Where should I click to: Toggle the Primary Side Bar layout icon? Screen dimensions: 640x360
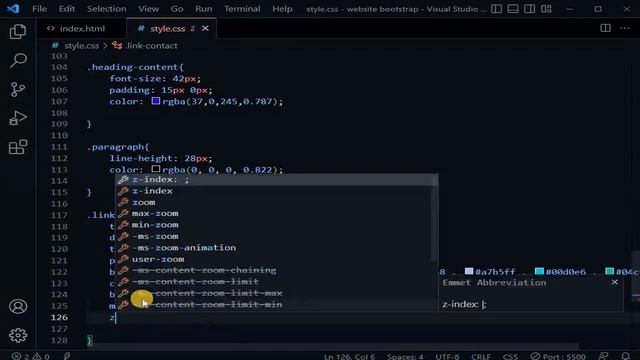coord(496,9)
